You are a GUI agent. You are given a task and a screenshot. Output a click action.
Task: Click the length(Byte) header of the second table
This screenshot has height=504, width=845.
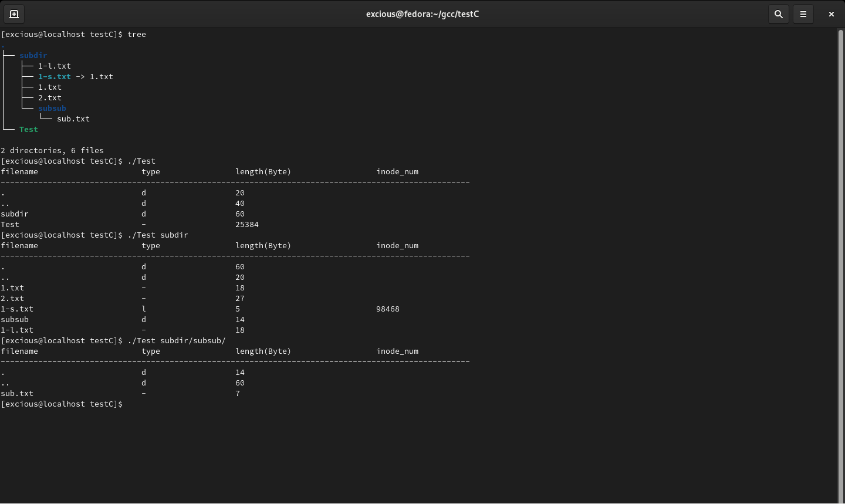263,246
